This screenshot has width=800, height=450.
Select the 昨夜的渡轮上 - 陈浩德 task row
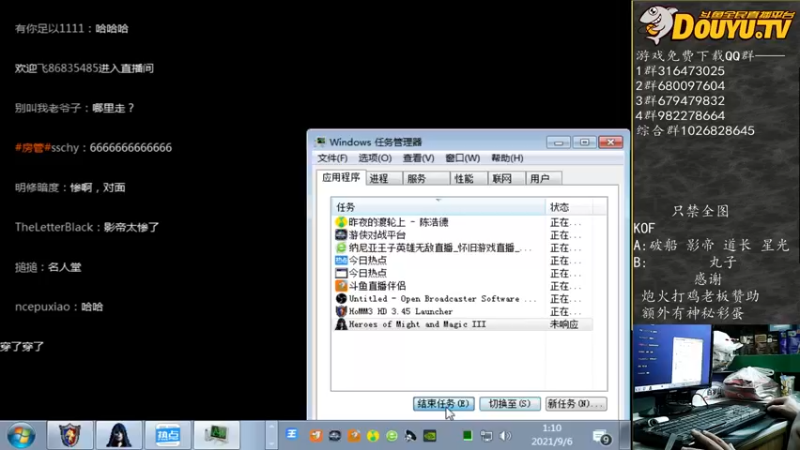coord(463,222)
